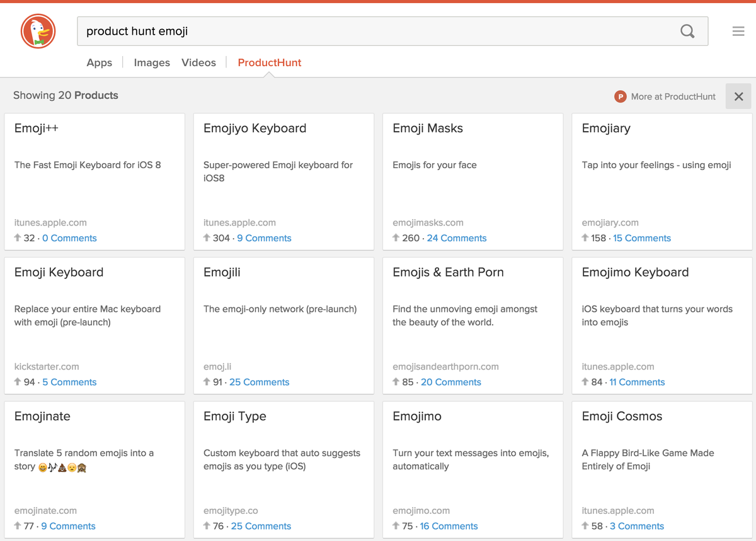Click upvote arrow on Emoji++ card
The height and width of the screenshot is (541, 756).
click(18, 238)
